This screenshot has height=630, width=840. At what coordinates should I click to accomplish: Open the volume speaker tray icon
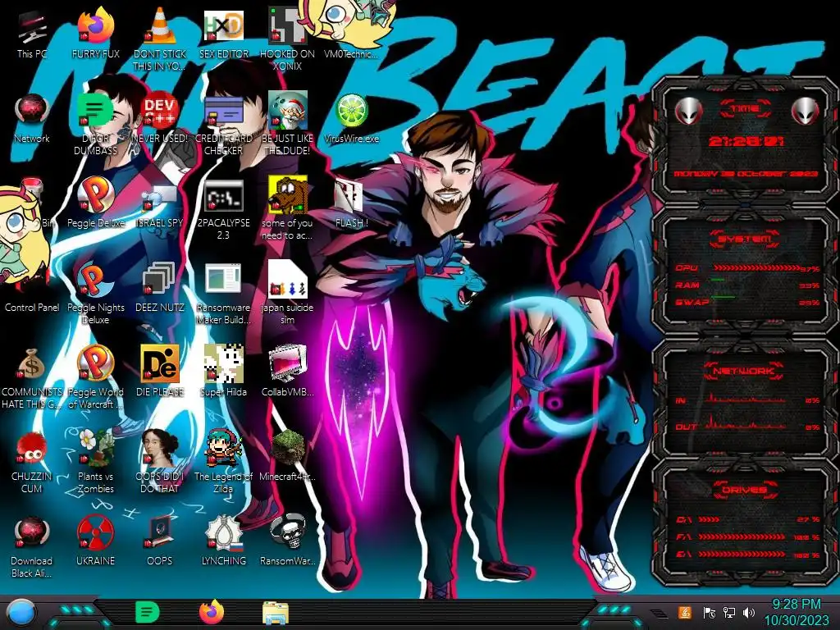point(749,612)
